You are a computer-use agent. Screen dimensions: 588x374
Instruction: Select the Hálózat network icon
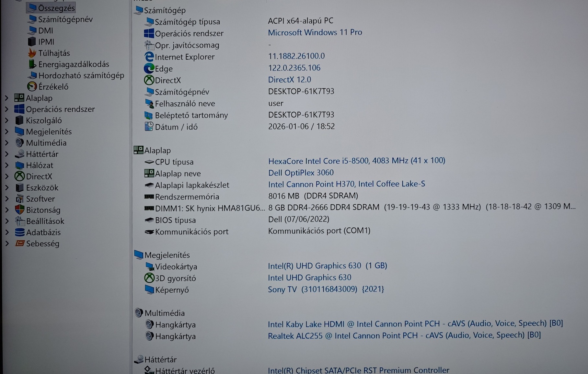click(x=20, y=165)
